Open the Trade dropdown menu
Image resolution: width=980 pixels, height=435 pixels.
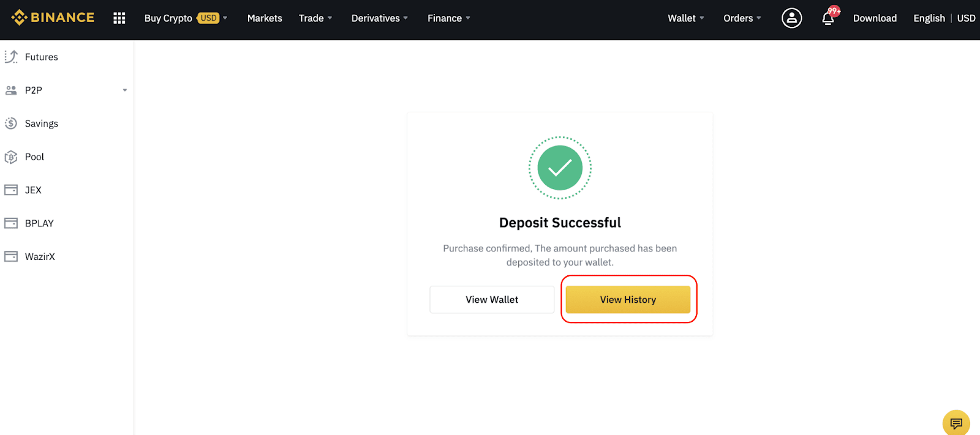click(315, 18)
